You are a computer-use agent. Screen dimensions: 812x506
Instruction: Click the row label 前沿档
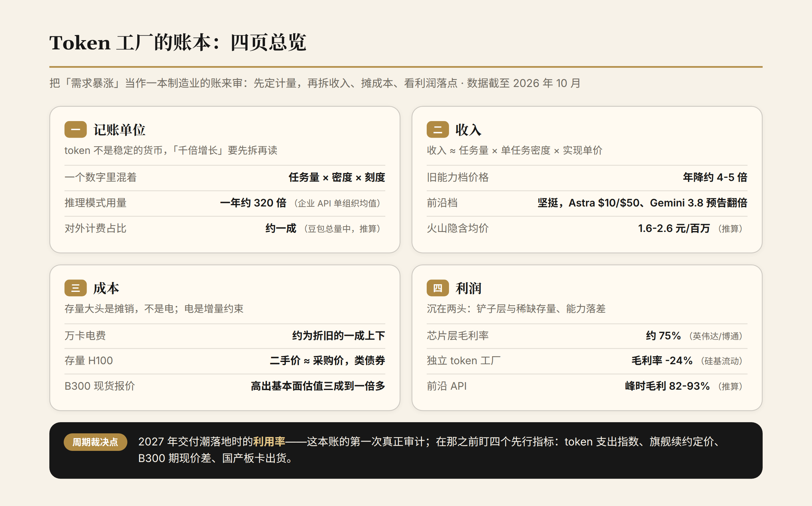(x=442, y=203)
